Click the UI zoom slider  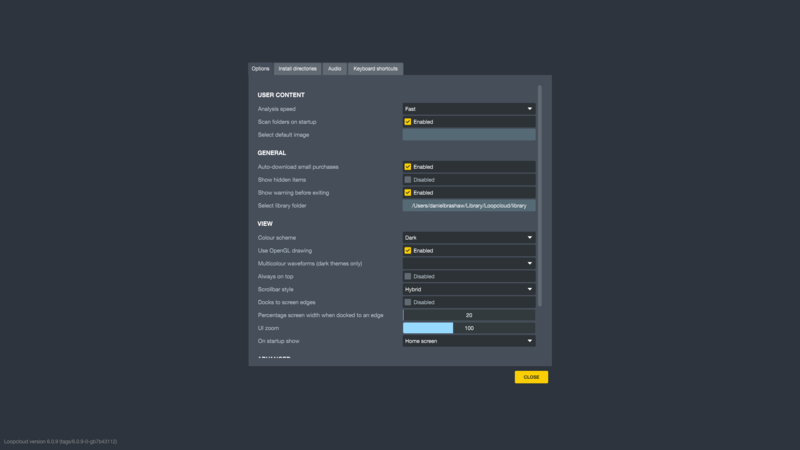click(469, 328)
